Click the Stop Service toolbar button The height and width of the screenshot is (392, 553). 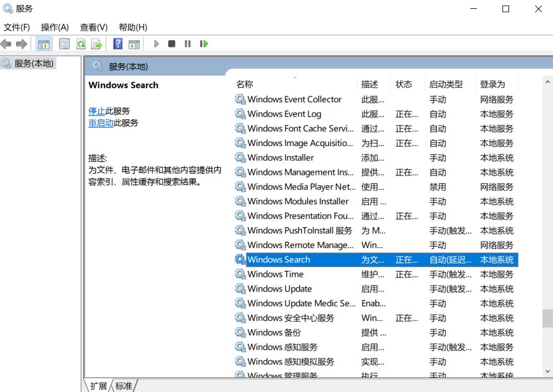pyautogui.click(x=172, y=44)
